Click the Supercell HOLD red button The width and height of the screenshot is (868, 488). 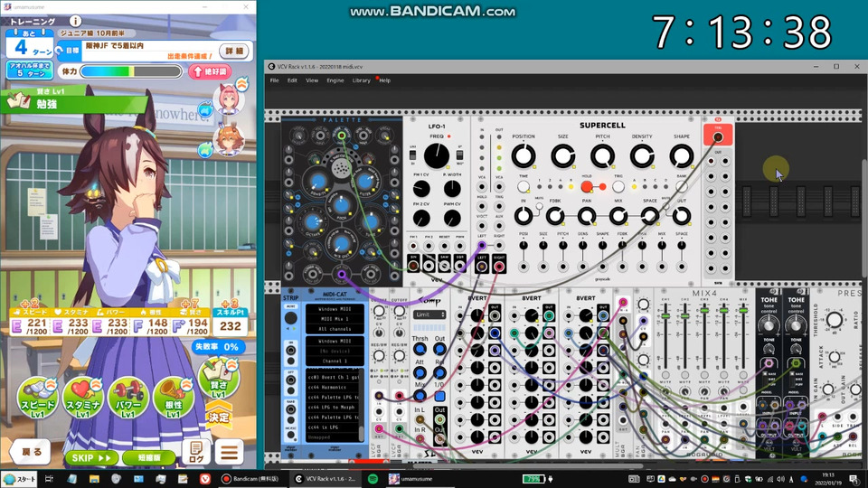point(587,187)
